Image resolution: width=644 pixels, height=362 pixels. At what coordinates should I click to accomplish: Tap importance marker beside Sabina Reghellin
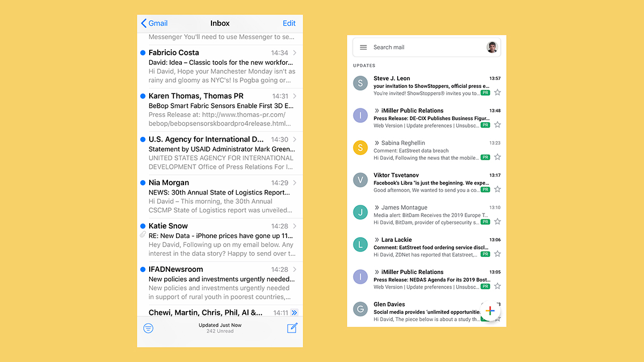pos(377,143)
